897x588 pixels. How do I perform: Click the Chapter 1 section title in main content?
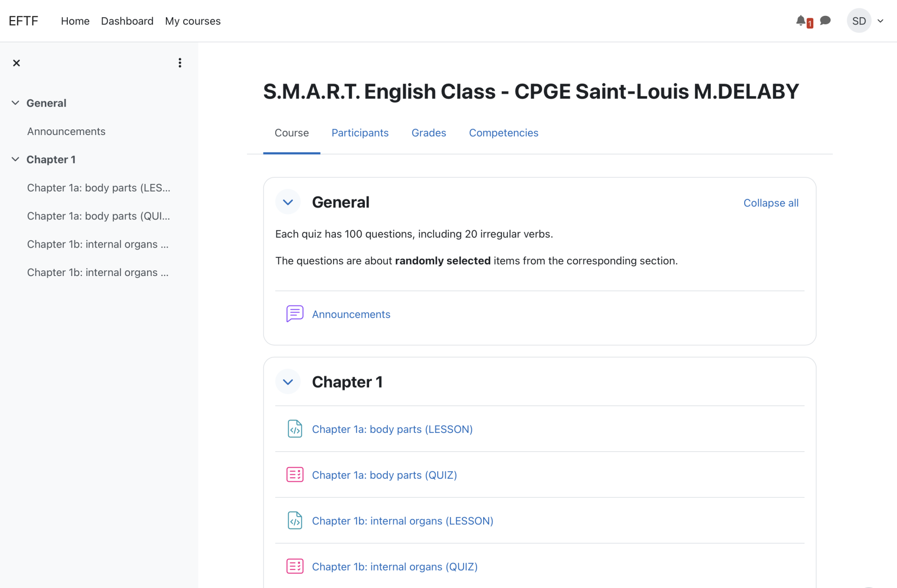point(347,382)
